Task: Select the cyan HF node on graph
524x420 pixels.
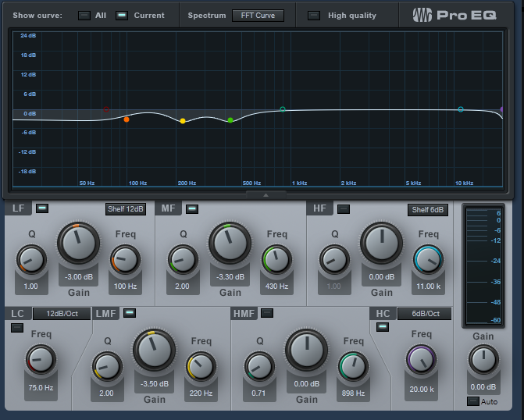Action: (x=461, y=109)
